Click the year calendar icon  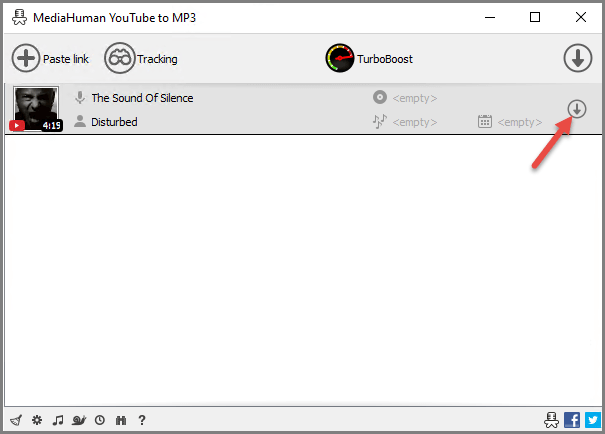(x=485, y=121)
